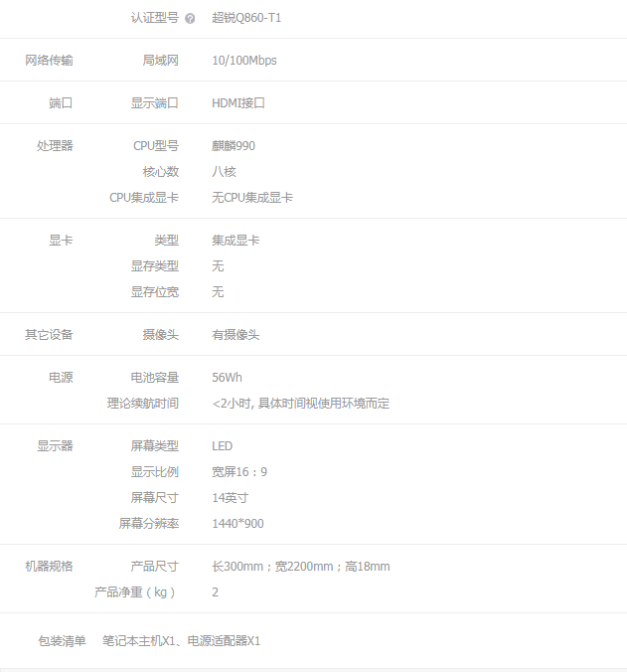Click the 14英寸 screen size value

[230, 498]
